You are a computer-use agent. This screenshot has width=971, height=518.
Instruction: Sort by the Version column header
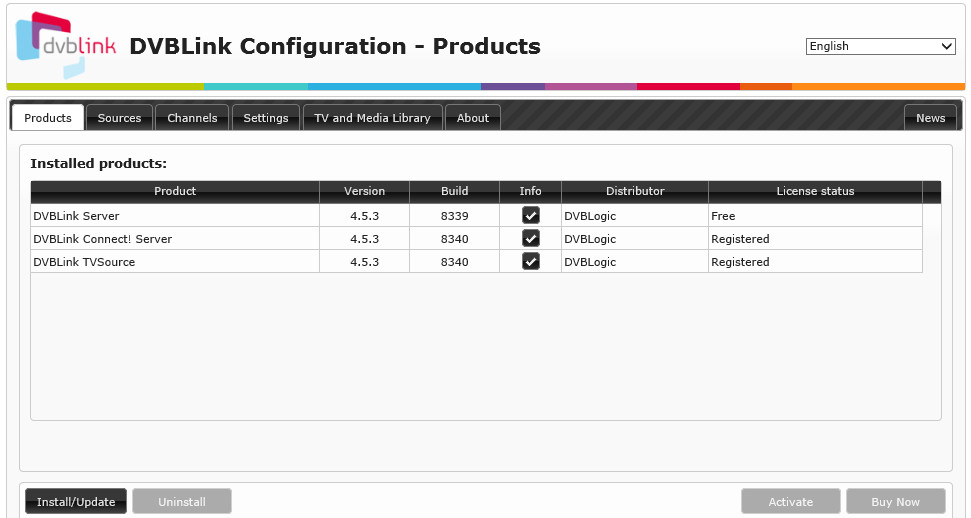click(x=364, y=191)
